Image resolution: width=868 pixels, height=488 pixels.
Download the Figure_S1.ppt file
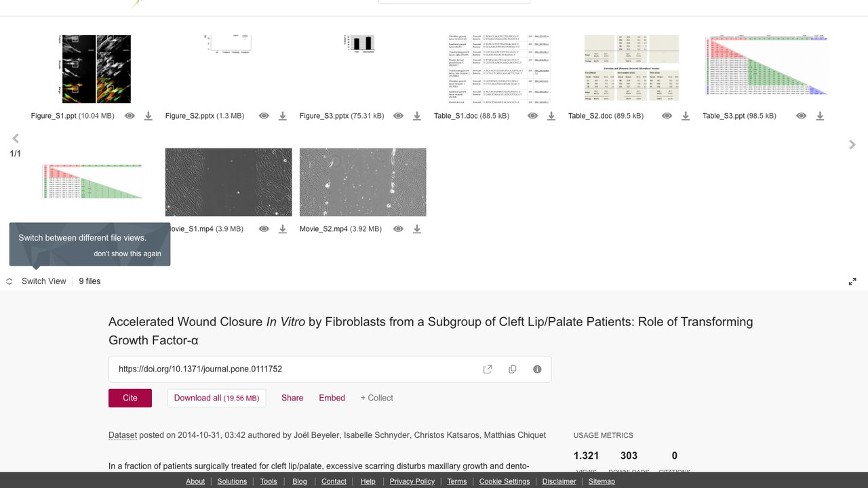pos(149,116)
